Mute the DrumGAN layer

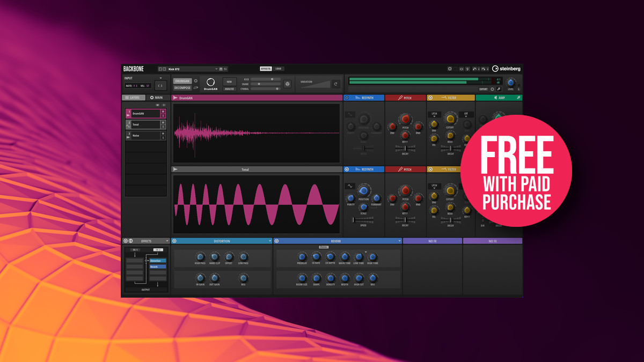(163, 111)
